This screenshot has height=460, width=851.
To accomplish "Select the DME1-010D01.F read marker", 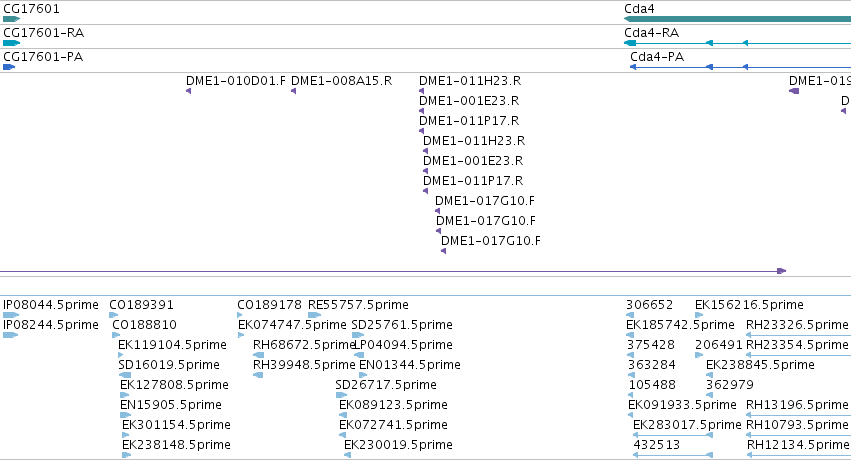I will click(x=188, y=91).
